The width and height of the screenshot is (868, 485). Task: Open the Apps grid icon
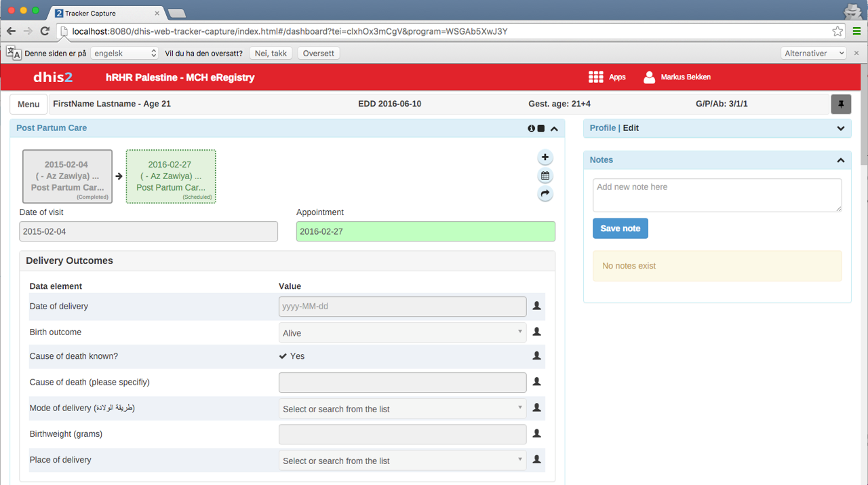(595, 77)
